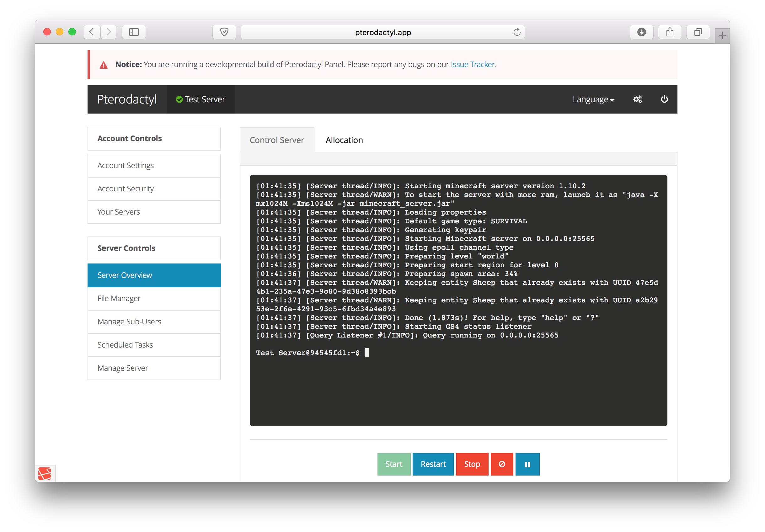The height and width of the screenshot is (532, 765).
Task: Click the kill server ban icon button
Action: point(501,464)
